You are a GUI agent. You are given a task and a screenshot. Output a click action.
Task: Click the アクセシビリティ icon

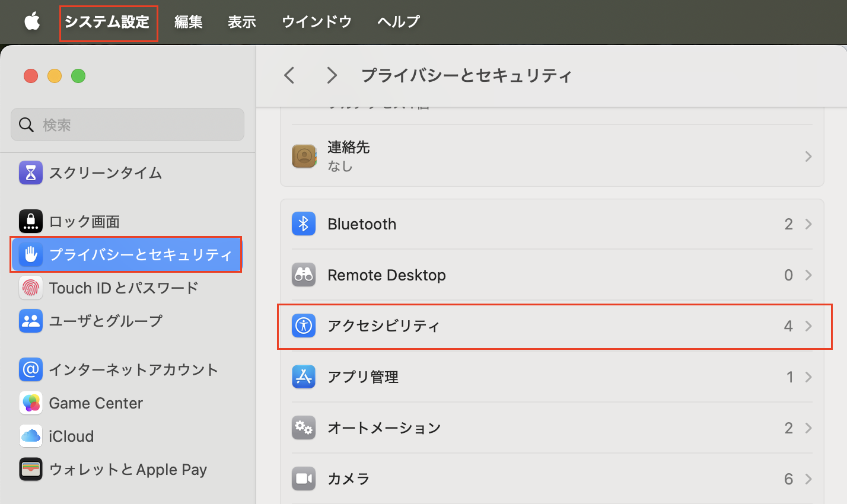pyautogui.click(x=304, y=326)
